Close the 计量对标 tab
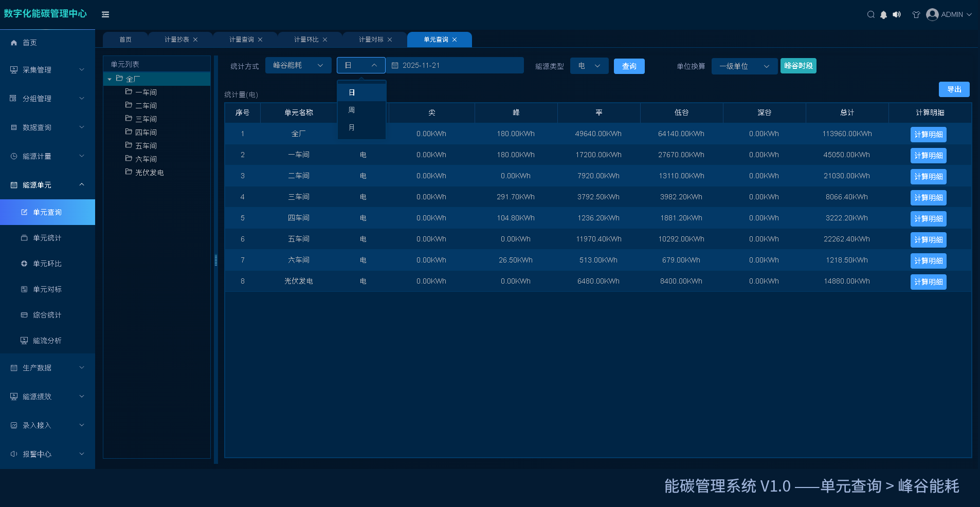Screen dimensions: 980x507 [x=390, y=40]
